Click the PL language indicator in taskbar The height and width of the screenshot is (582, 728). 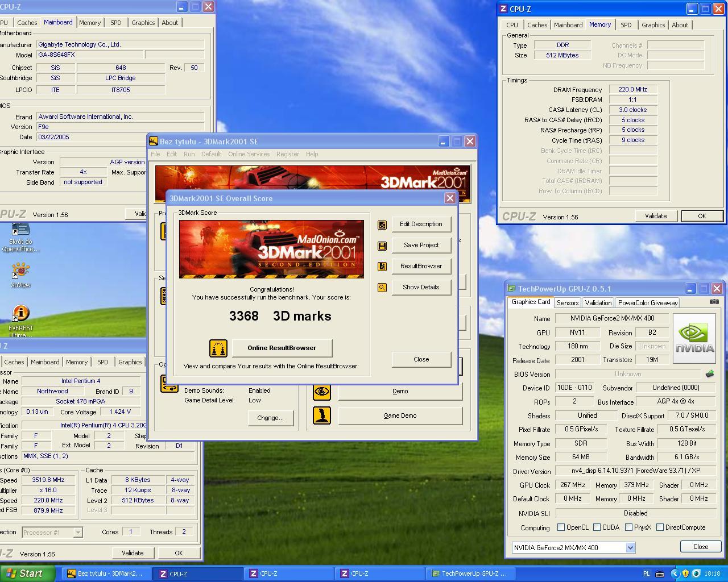(646, 573)
